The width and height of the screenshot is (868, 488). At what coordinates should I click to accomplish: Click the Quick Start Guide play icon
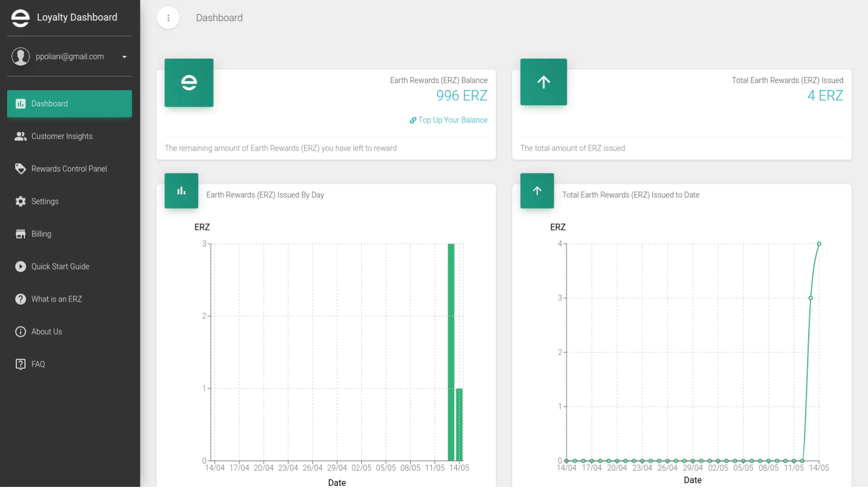pyautogui.click(x=21, y=266)
